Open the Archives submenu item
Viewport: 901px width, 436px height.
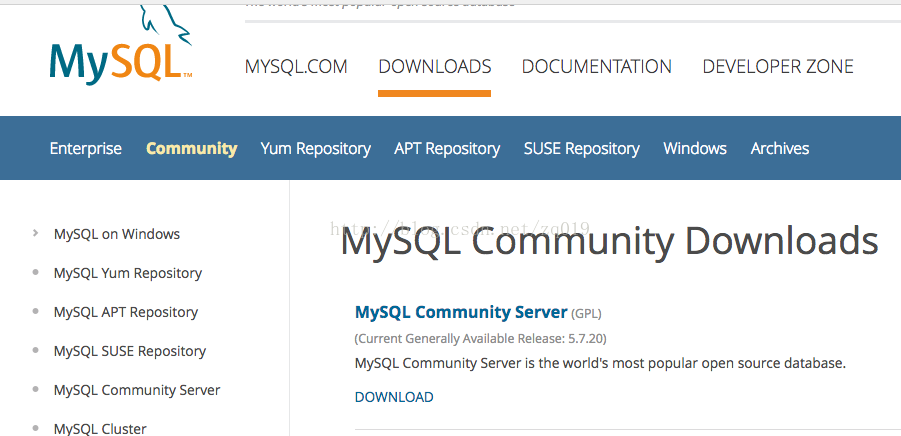click(x=780, y=149)
